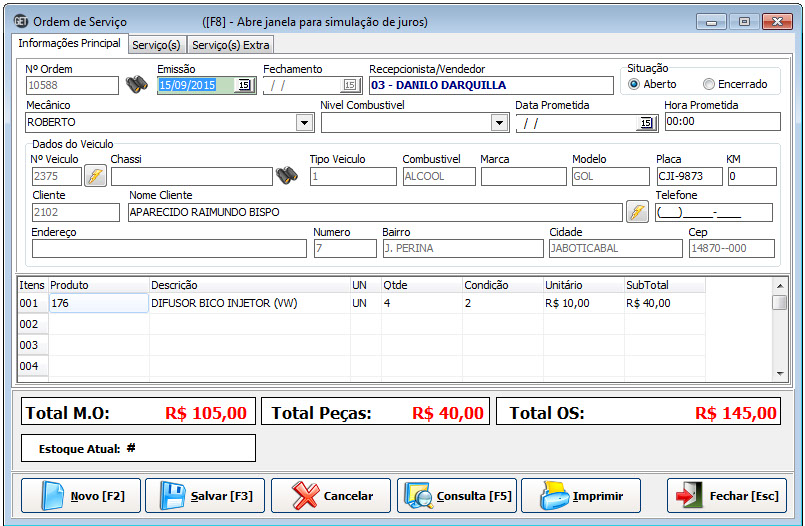Select the Aberto situation option
Image resolution: width=805 pixels, height=526 pixels.
click(634, 85)
